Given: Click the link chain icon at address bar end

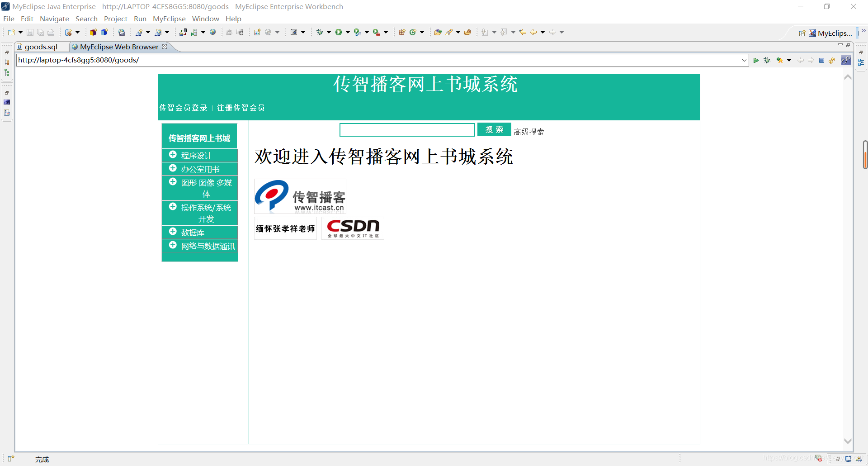Looking at the screenshot, I should pyautogui.click(x=846, y=60).
